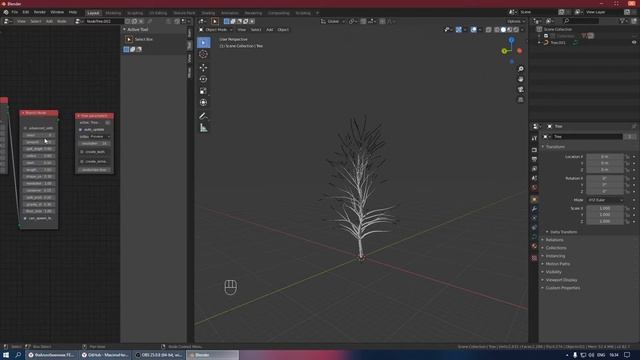
Task: Activate the Select Box tool in viewport
Action: 203,42
